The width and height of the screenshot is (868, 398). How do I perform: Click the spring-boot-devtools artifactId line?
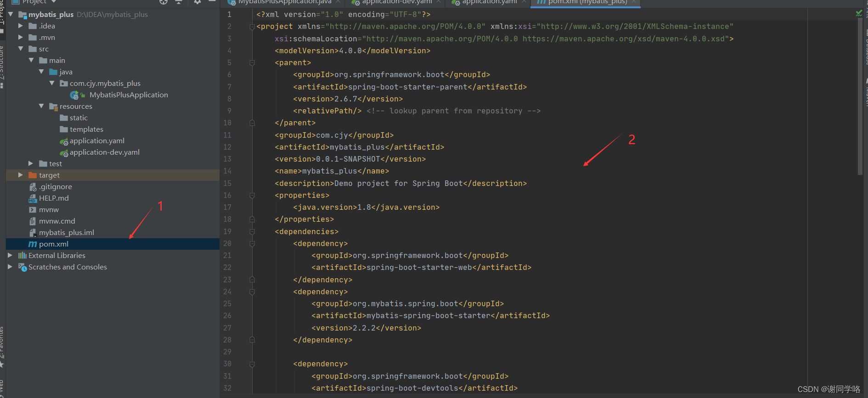click(414, 388)
